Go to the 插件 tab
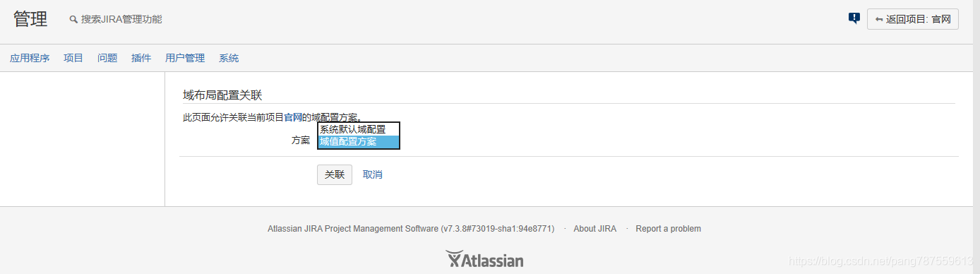980x274 pixels. click(141, 58)
